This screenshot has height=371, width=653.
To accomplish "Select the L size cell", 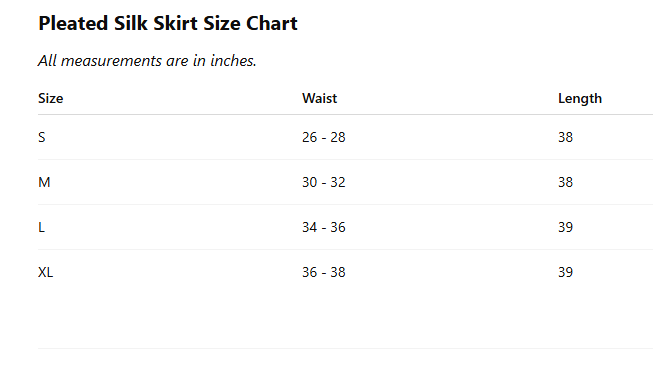I will coord(41,227).
